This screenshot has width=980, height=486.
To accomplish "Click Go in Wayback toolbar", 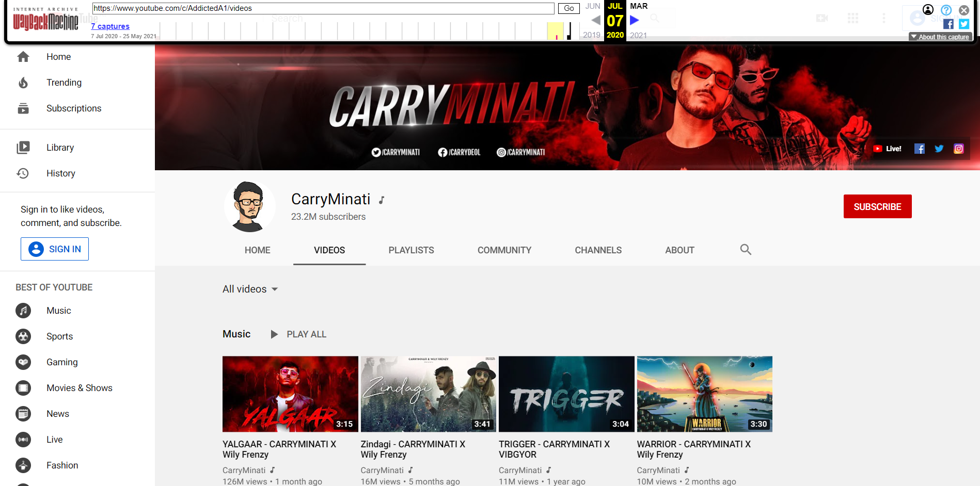I will 569,8.
